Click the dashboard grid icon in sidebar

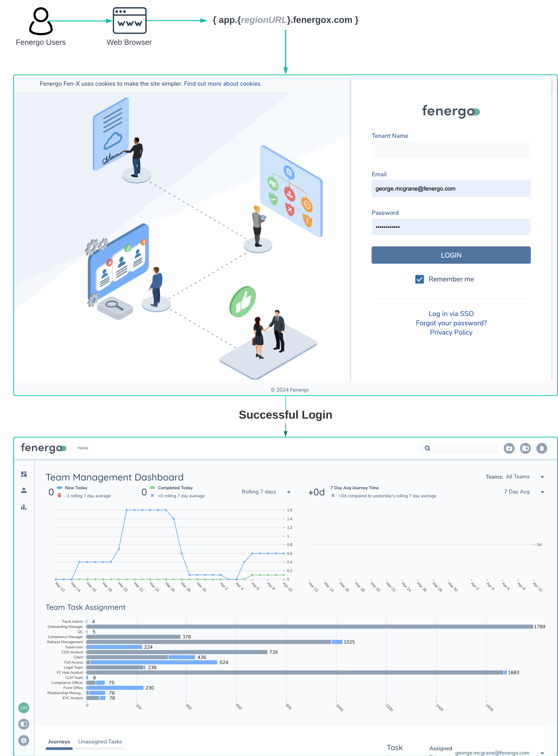pyautogui.click(x=24, y=474)
